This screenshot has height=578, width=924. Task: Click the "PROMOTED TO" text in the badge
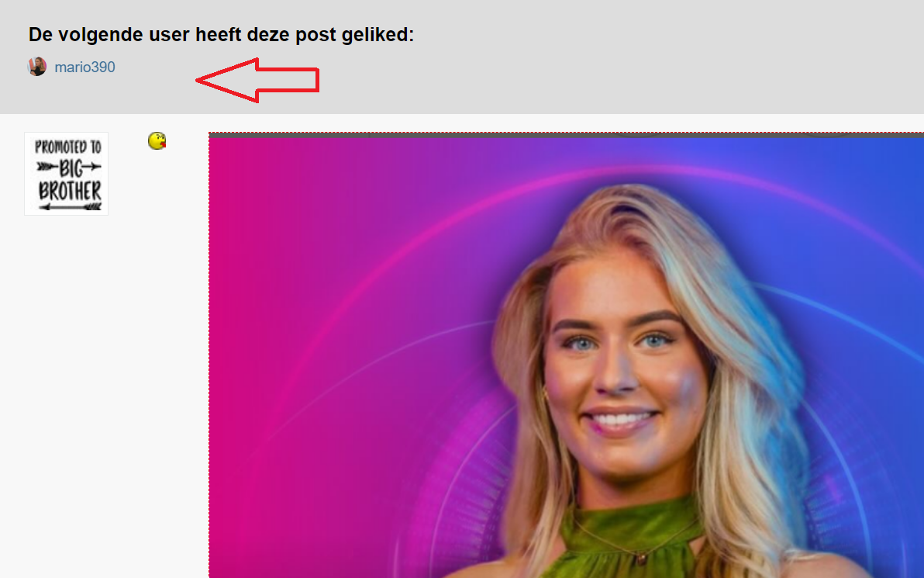pyautogui.click(x=67, y=147)
